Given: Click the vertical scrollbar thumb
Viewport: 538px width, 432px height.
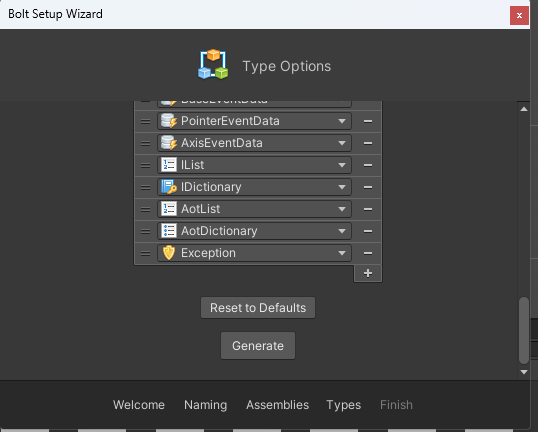Looking at the screenshot, I should point(524,330).
